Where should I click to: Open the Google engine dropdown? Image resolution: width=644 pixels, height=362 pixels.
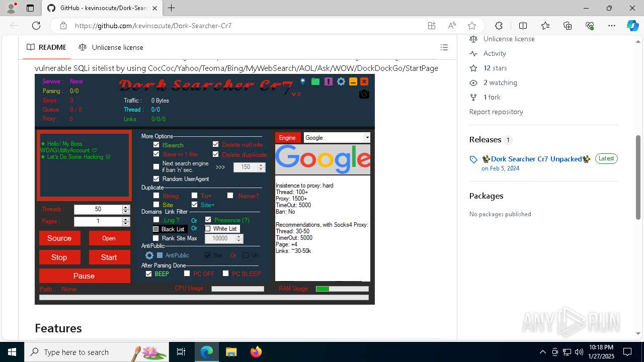click(367, 138)
